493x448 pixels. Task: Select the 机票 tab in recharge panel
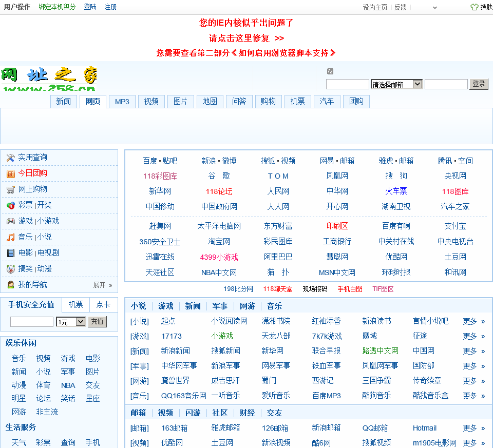75,305
